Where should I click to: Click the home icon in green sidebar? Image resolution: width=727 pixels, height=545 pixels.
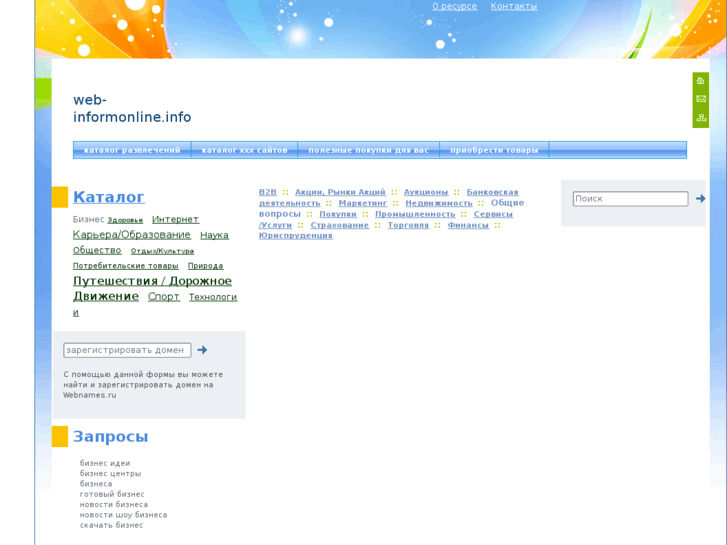(x=701, y=81)
